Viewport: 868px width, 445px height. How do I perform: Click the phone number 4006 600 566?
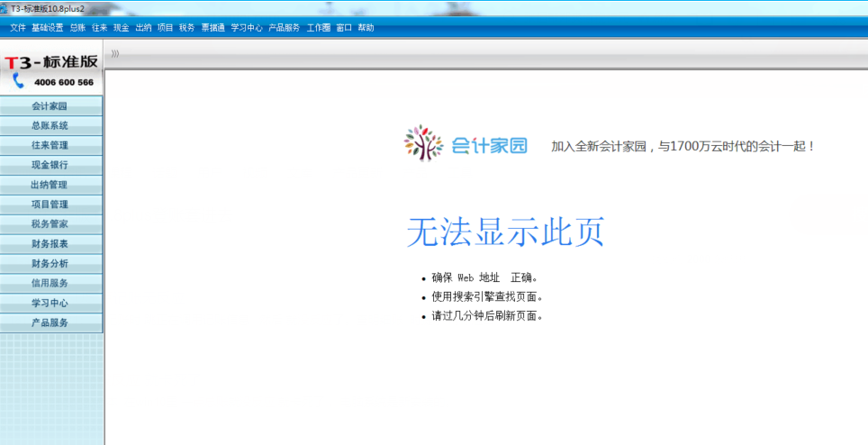tap(64, 83)
